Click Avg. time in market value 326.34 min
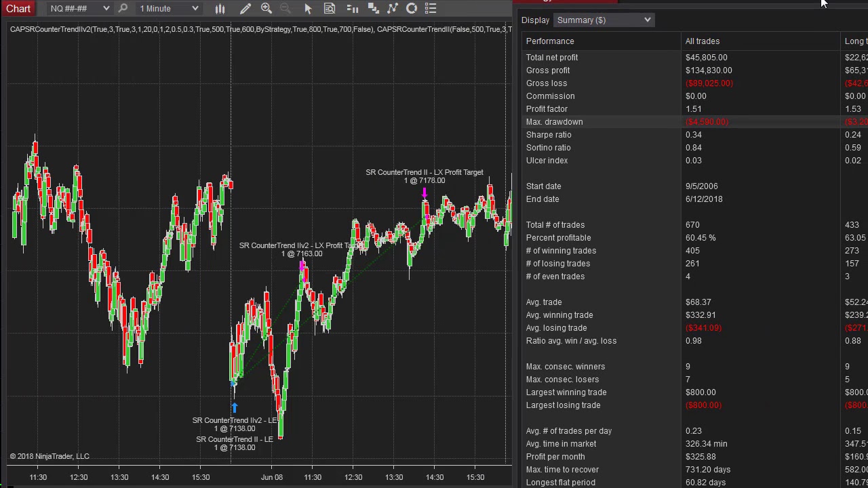The width and height of the screenshot is (868, 488). (x=706, y=444)
